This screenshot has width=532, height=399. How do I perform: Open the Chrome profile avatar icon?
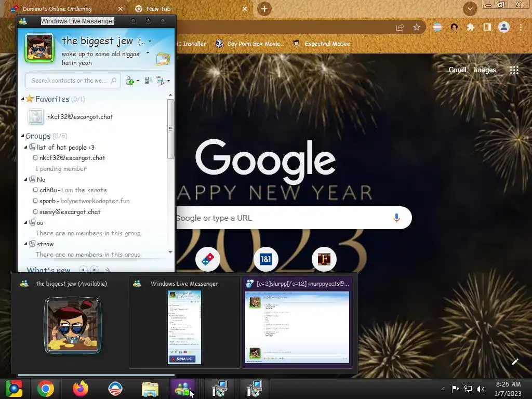[x=504, y=27]
